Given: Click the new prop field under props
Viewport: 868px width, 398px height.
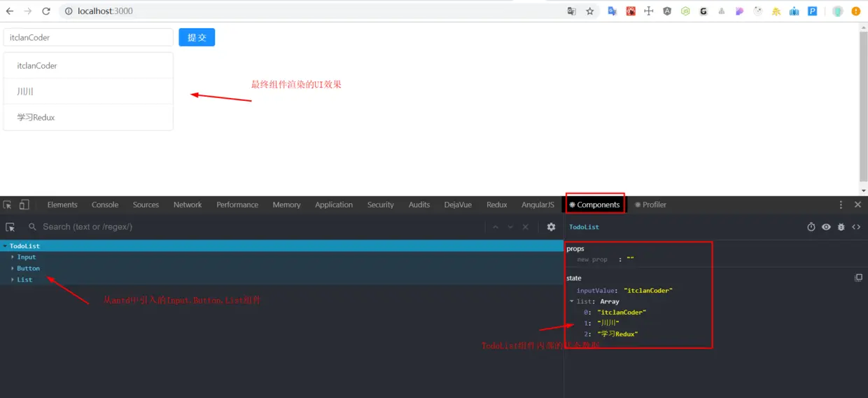Looking at the screenshot, I should click(x=592, y=259).
